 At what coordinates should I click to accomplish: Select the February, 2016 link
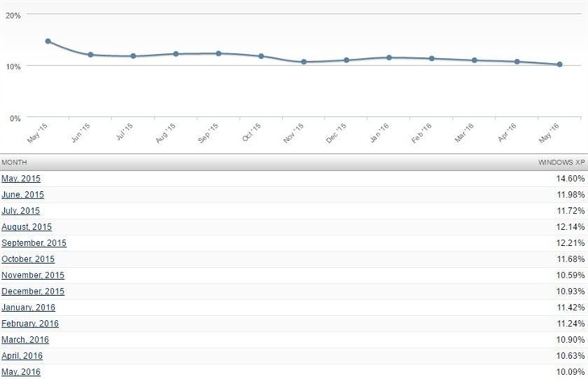tap(30, 323)
